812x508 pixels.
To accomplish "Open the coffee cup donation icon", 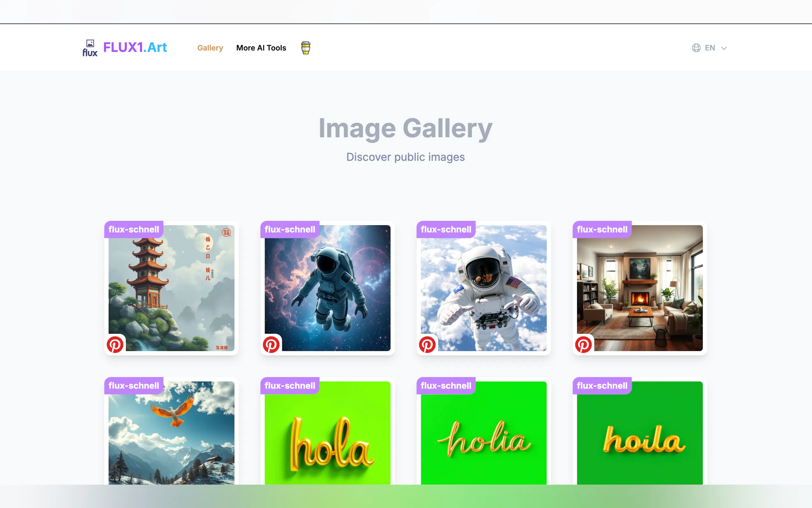I will pos(306,48).
